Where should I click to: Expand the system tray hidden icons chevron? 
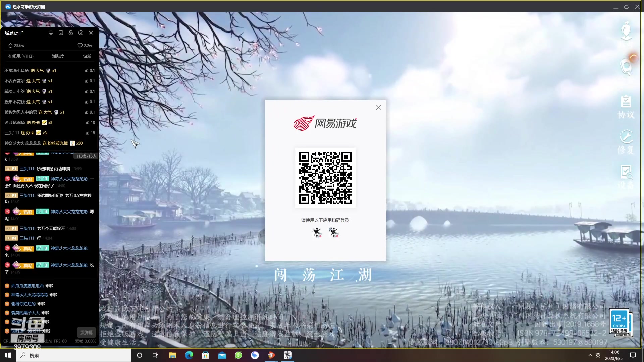590,355
